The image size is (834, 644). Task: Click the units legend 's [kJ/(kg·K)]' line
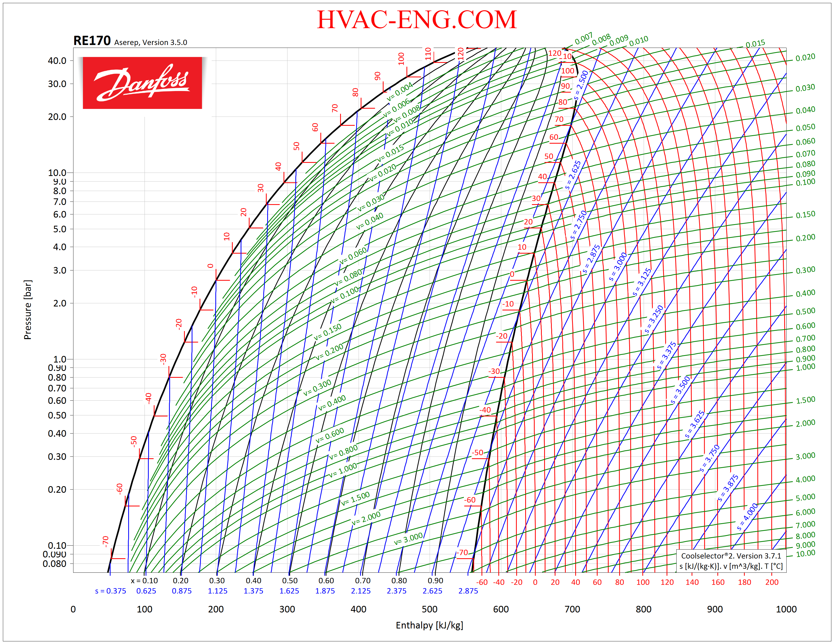(731, 566)
